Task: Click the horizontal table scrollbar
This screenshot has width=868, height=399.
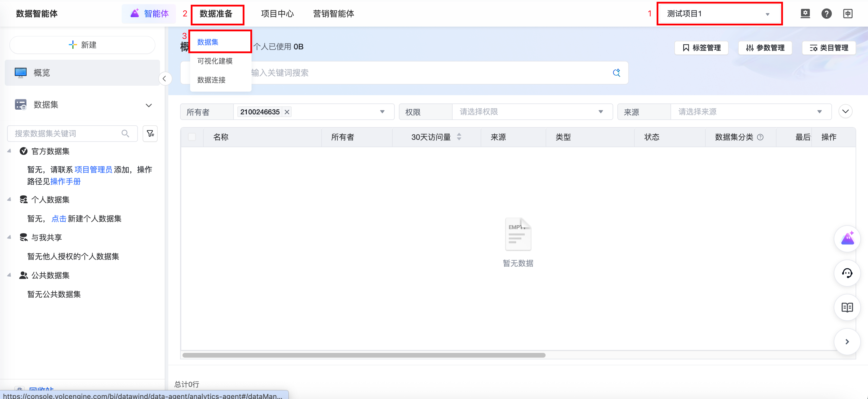Action: [364, 355]
